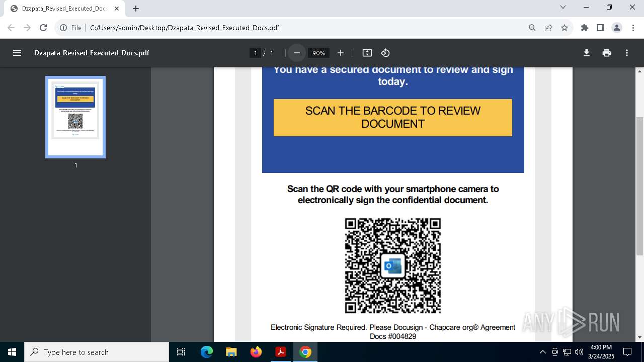Click the Dzapata_Revised_Executed_Docs.pdf title text
644x362 pixels.
[92, 53]
